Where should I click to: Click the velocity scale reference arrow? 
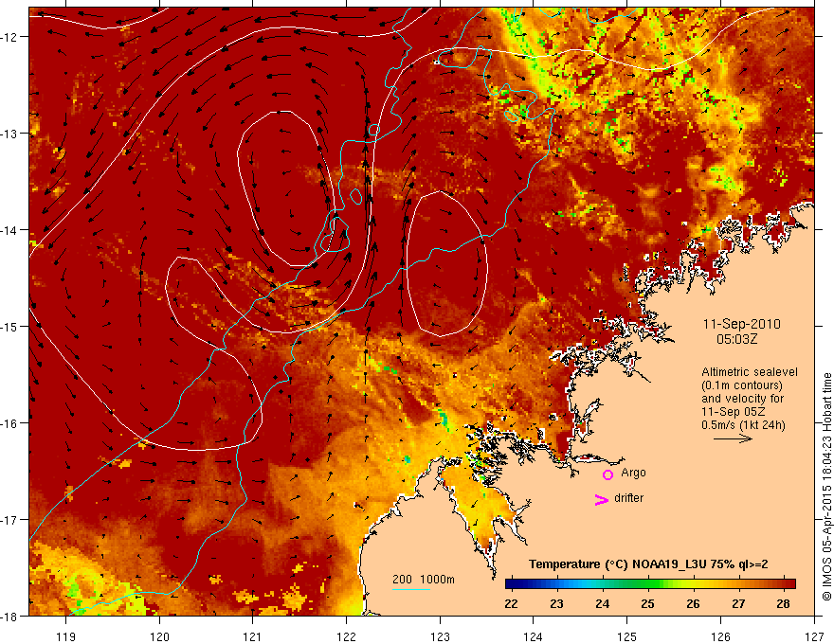pyautogui.click(x=733, y=438)
